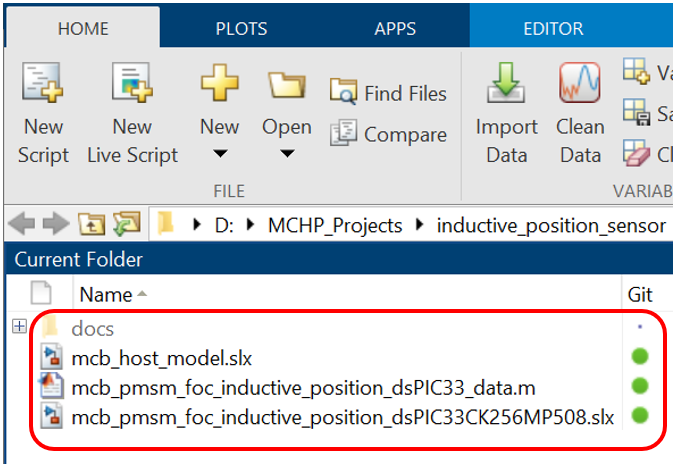Select mcb_host_model.slx file
The image size is (678, 467).
coord(161,358)
